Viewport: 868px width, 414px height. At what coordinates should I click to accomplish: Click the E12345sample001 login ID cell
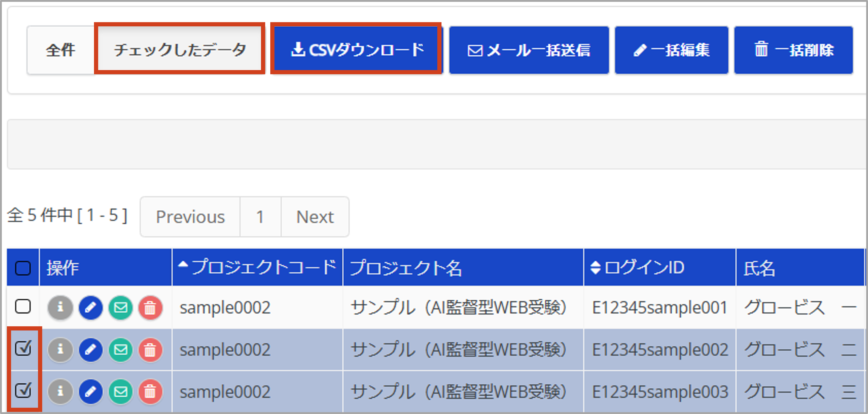tap(660, 307)
